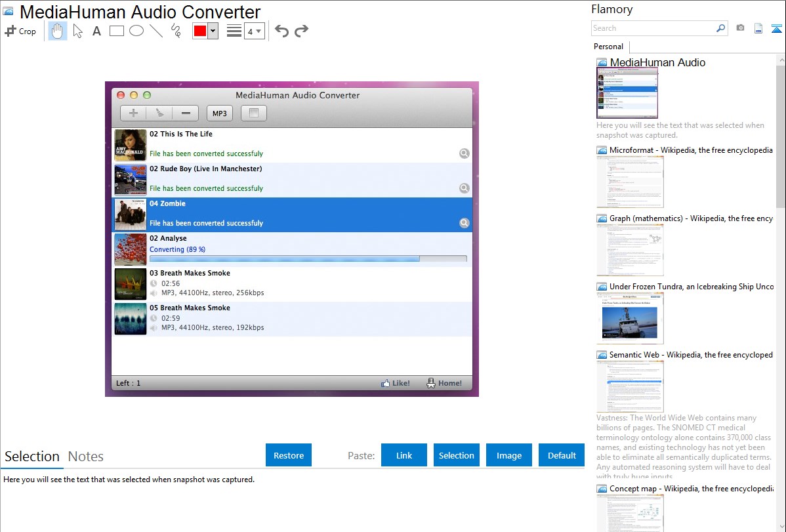Select the ellipse drawing tool
786x532 pixels.
pyautogui.click(x=136, y=31)
